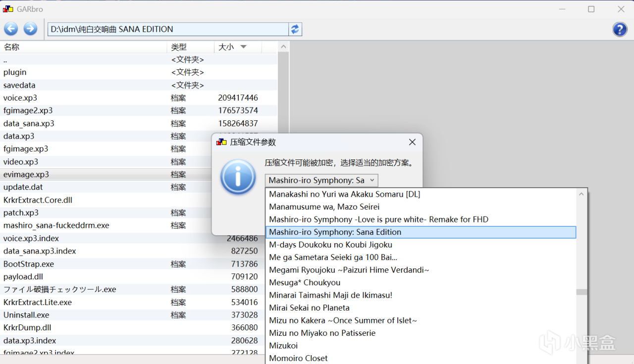Select payload.dll file
This screenshot has height=364, width=634.
point(132,276)
